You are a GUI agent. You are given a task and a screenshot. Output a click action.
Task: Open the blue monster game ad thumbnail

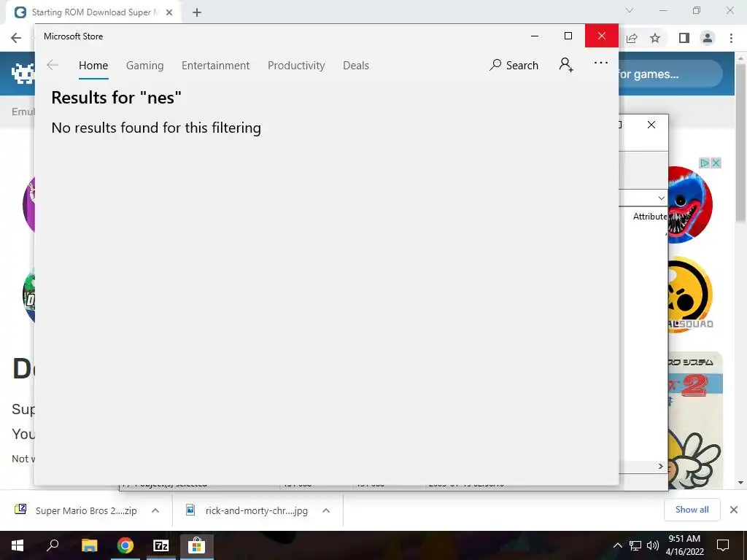[689, 205]
